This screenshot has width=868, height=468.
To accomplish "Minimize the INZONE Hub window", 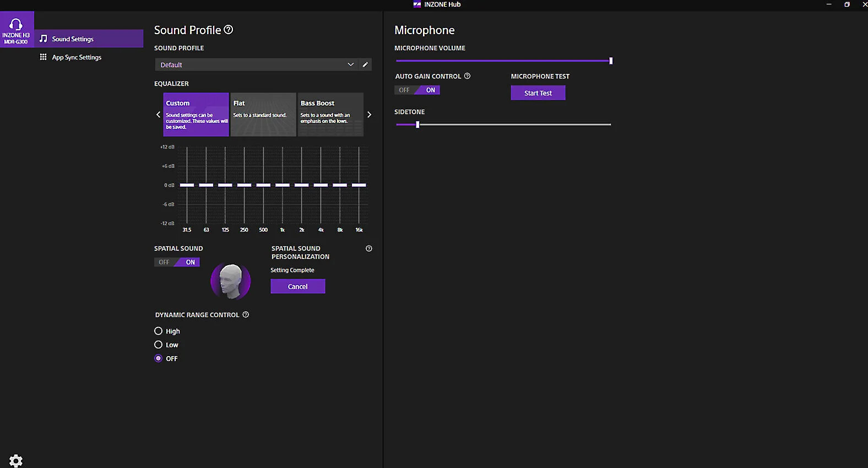I will 829,4.
